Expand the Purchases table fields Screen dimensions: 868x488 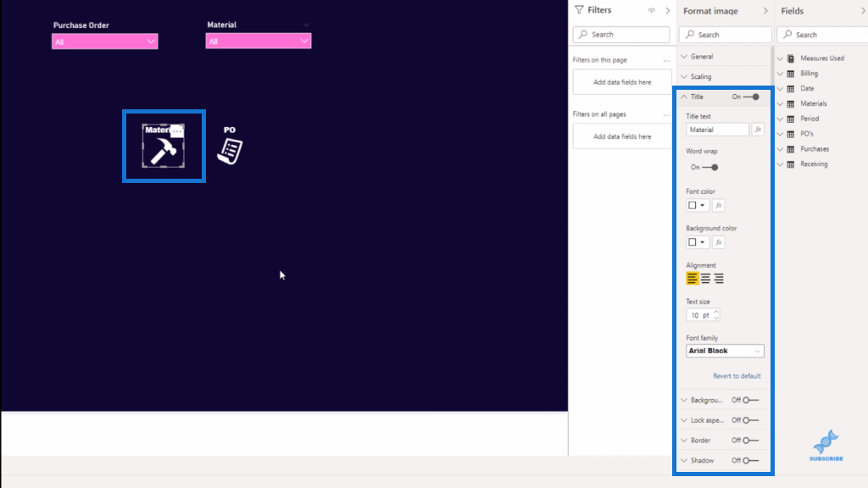(781, 149)
